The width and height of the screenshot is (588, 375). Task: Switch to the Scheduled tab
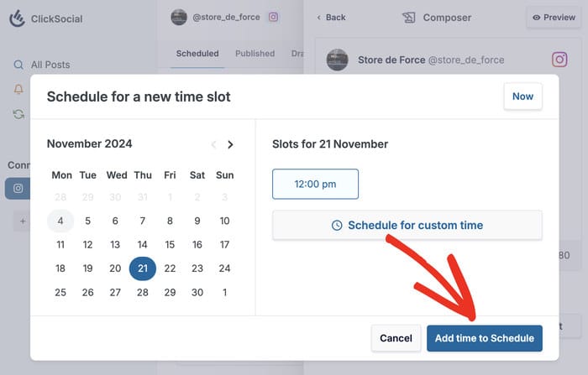(x=197, y=54)
